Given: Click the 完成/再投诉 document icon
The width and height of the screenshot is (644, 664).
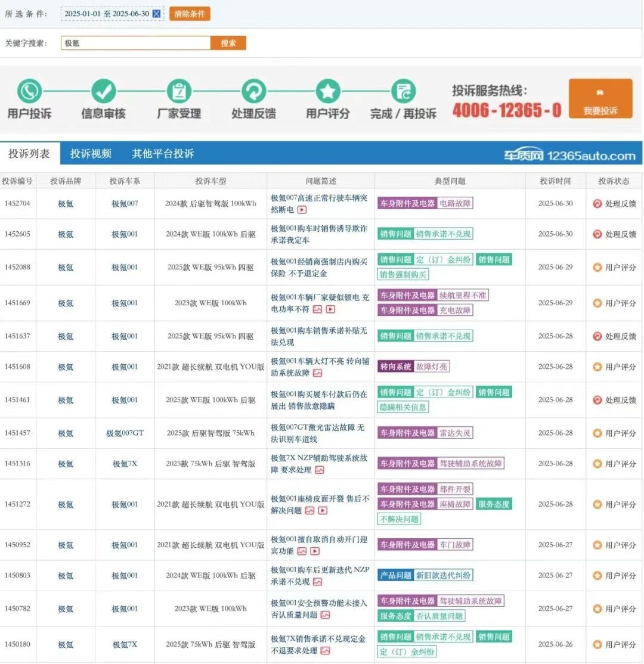Looking at the screenshot, I should 403,91.
